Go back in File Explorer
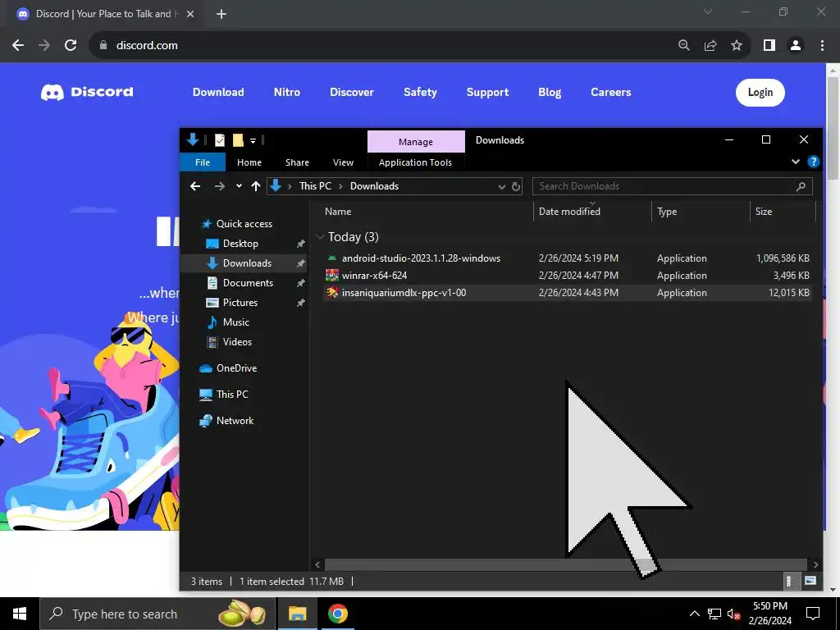840x630 pixels. pyautogui.click(x=195, y=186)
